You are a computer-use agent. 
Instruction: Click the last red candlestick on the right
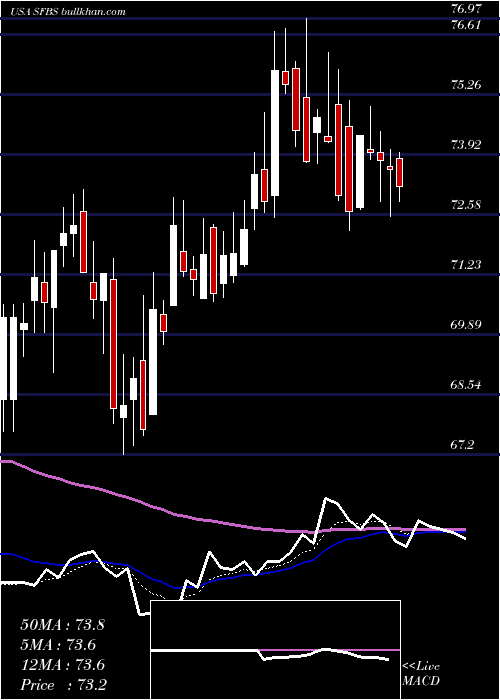(x=399, y=172)
